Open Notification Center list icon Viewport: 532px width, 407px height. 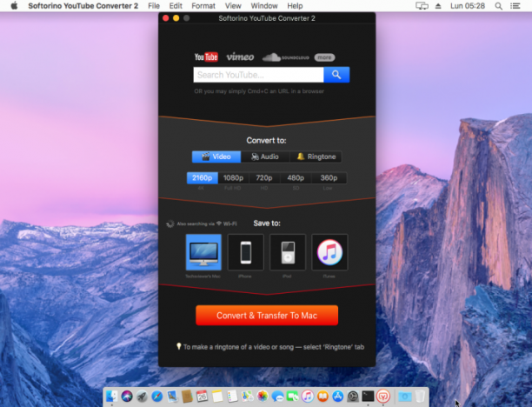515,6
